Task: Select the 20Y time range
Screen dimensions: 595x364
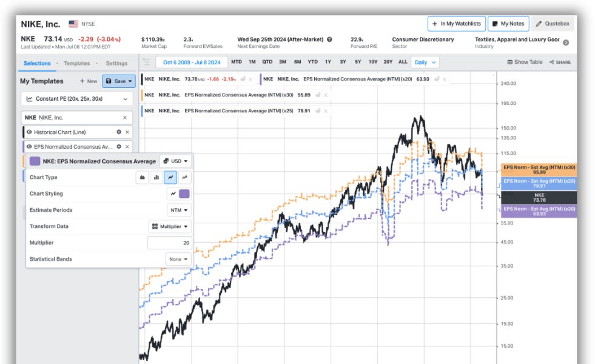Action: 388,62
